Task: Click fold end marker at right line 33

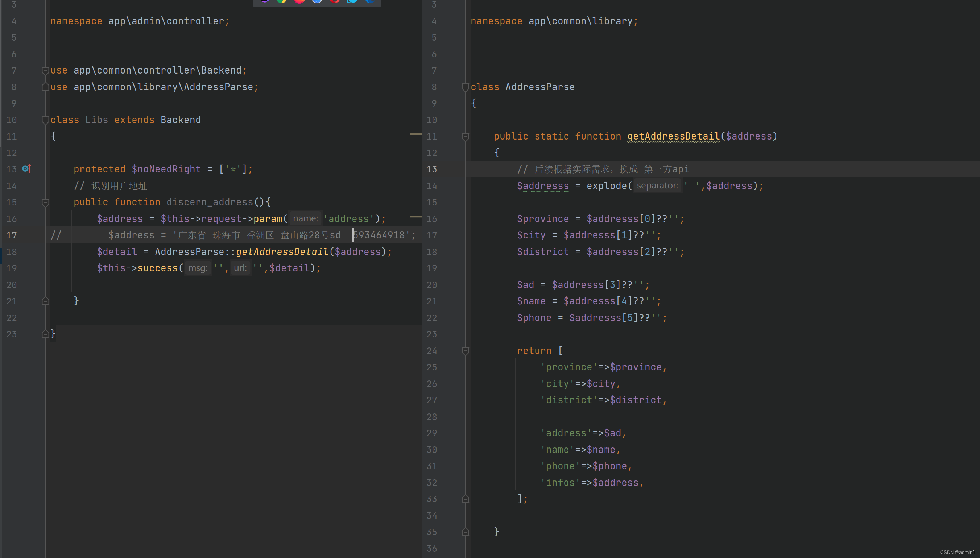Action: [x=466, y=499]
